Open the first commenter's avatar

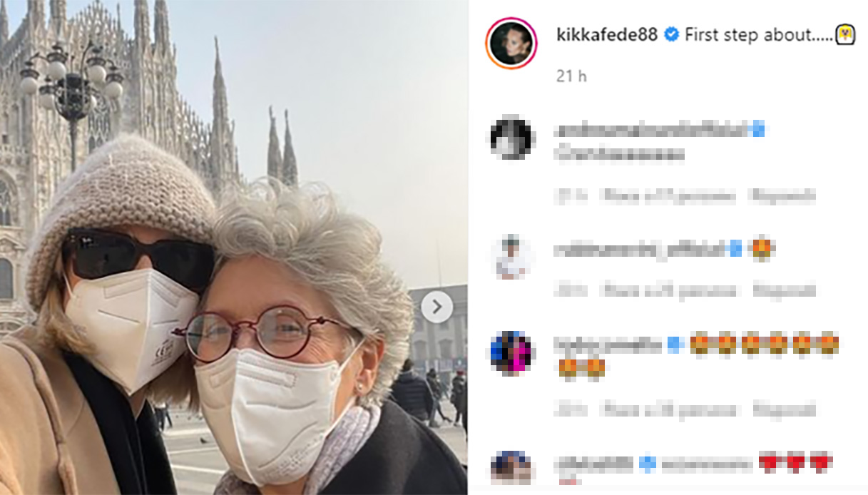(x=511, y=138)
